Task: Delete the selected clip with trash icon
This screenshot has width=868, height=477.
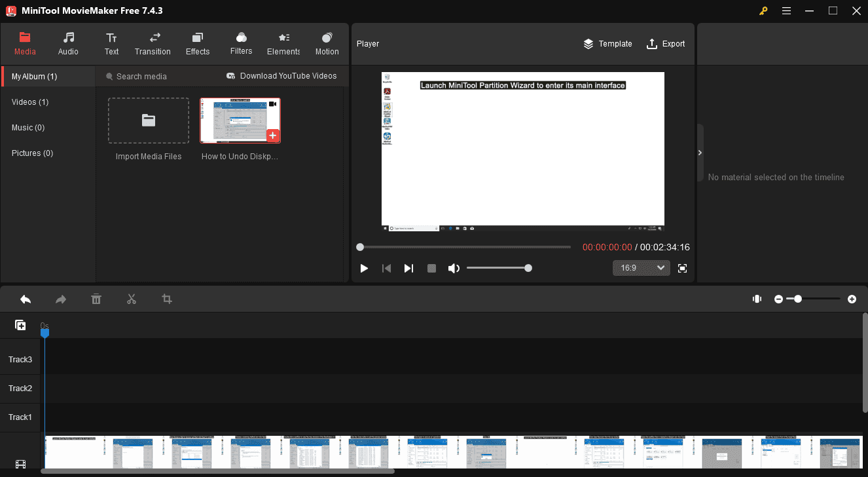Action: [x=96, y=299]
